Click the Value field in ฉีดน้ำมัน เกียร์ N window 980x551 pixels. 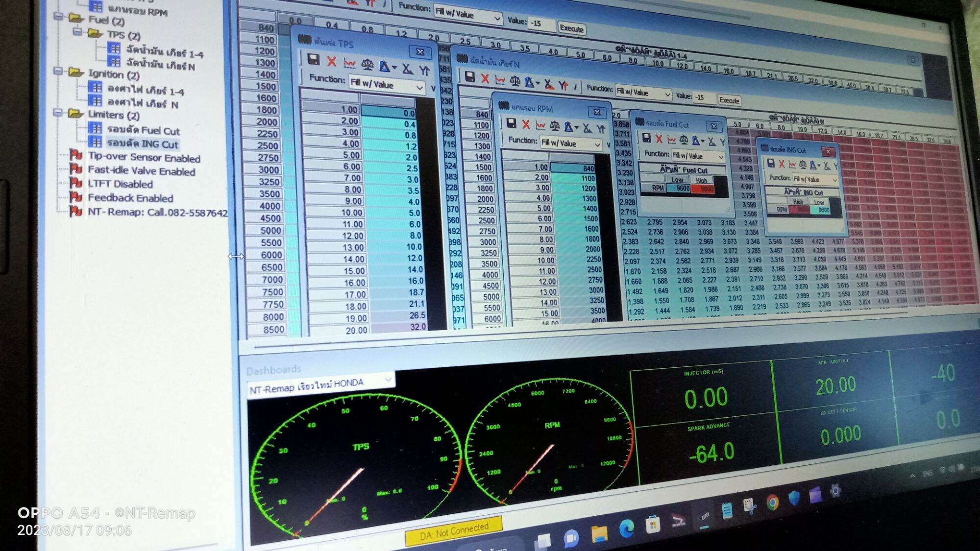pos(705,97)
